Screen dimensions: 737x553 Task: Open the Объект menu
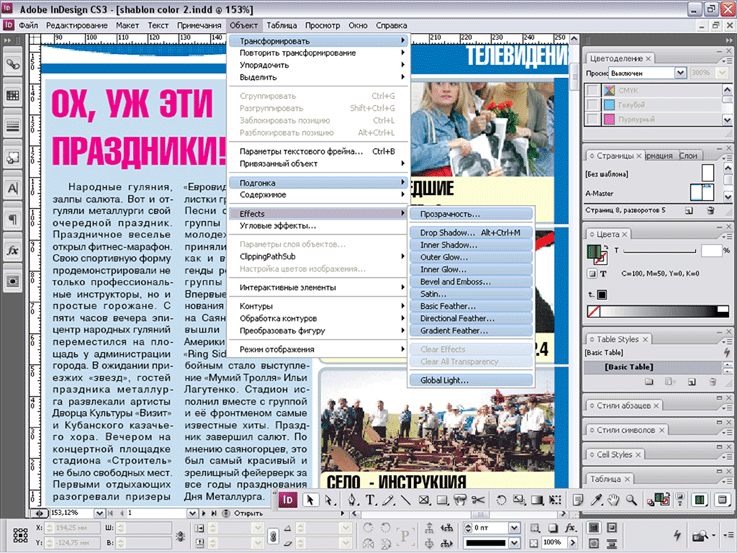click(243, 25)
